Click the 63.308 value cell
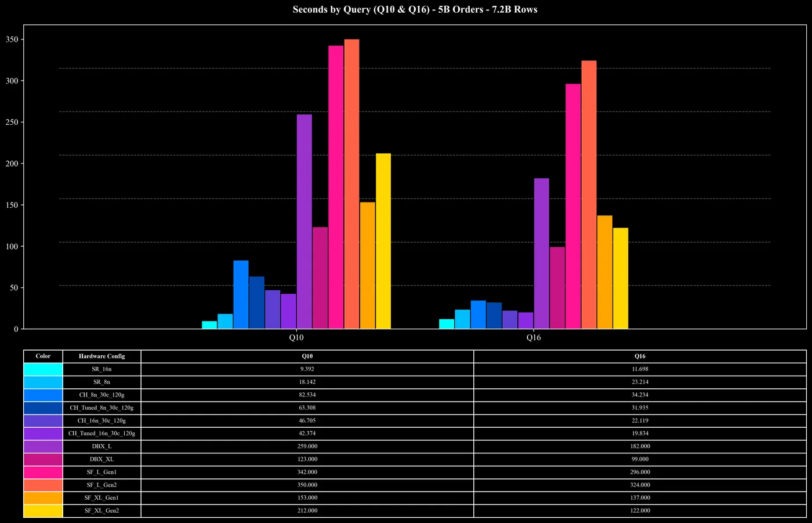The width and height of the screenshot is (812, 523). 307,408
